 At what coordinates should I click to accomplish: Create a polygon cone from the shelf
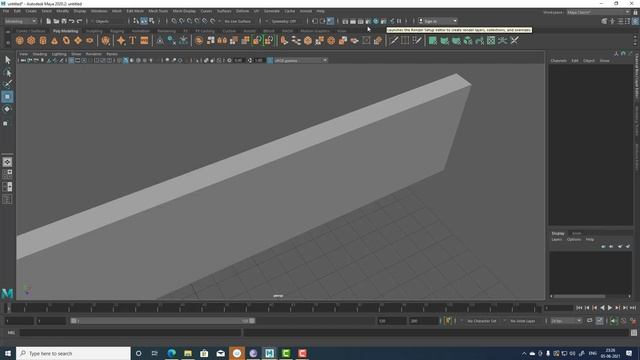point(54,40)
